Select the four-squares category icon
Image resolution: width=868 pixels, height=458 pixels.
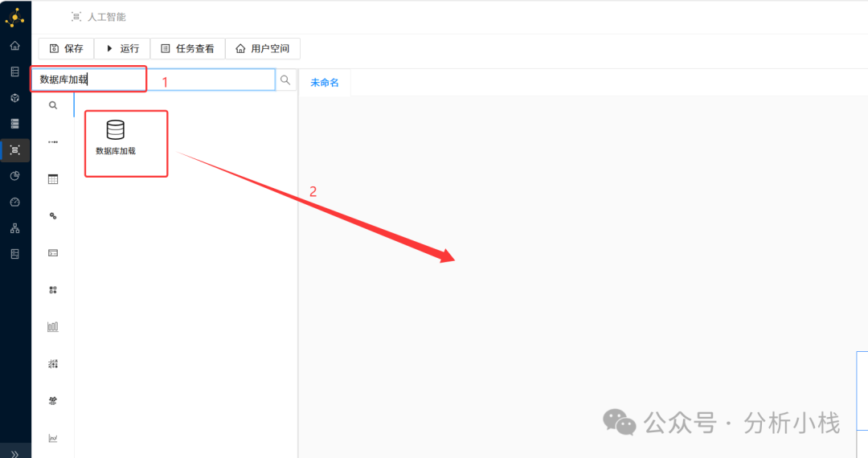click(53, 290)
